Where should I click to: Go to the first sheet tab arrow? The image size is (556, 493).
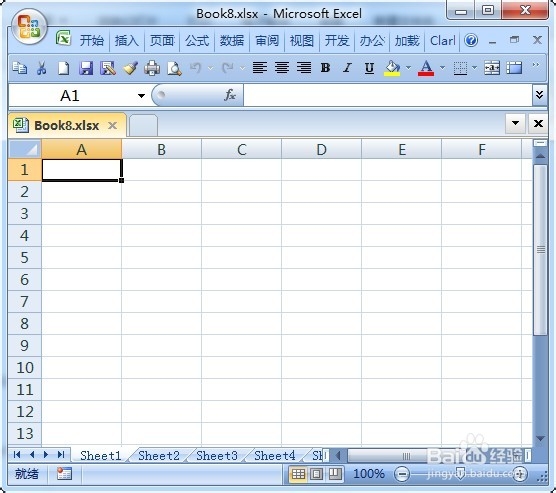(x=16, y=454)
